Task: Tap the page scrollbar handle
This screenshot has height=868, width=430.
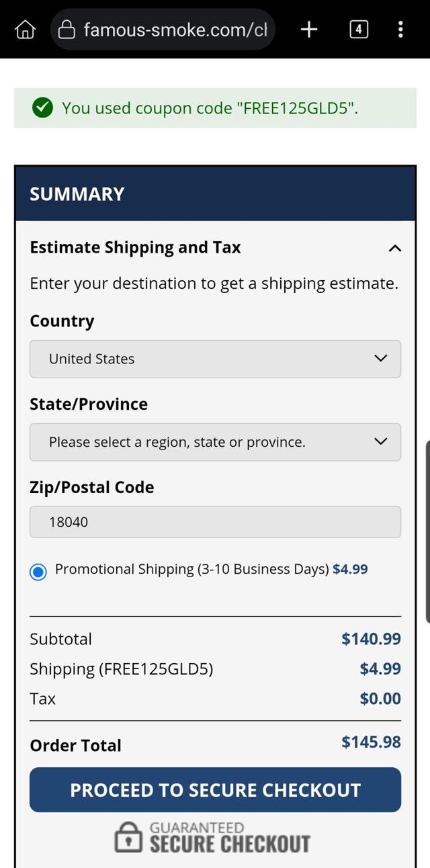Action: click(427, 531)
